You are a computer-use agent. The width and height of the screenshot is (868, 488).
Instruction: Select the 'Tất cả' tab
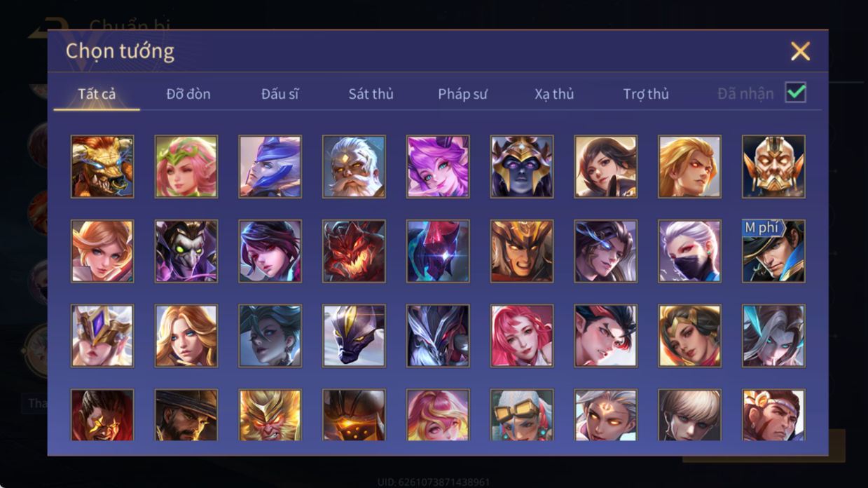pyautogui.click(x=97, y=94)
